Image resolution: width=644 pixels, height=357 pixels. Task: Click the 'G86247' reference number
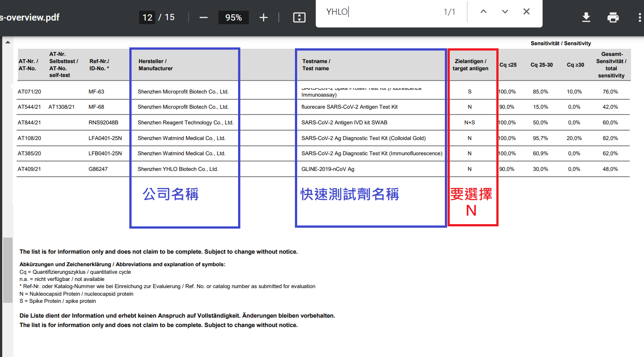tap(98, 169)
